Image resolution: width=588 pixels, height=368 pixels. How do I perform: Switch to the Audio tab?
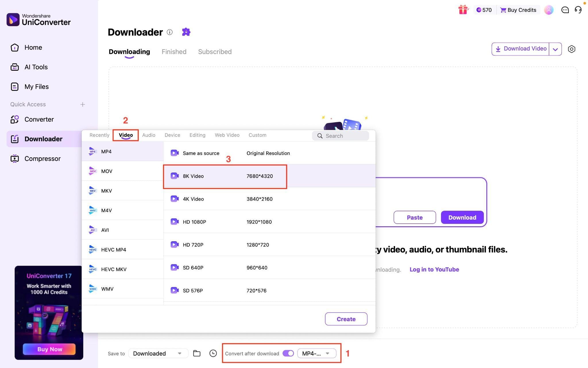pos(148,135)
